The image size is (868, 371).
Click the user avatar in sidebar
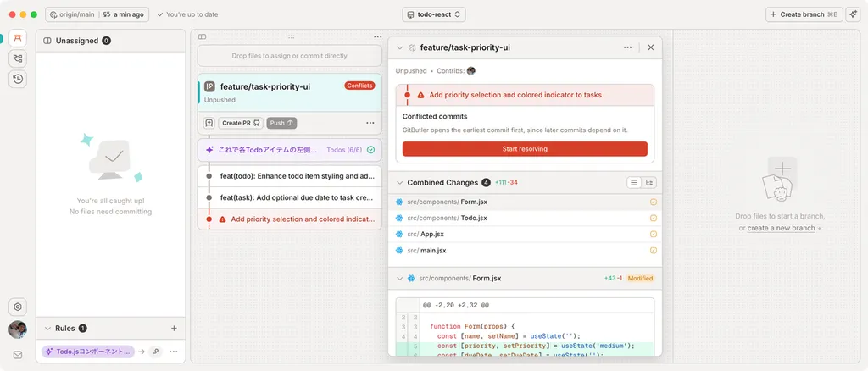(x=18, y=330)
